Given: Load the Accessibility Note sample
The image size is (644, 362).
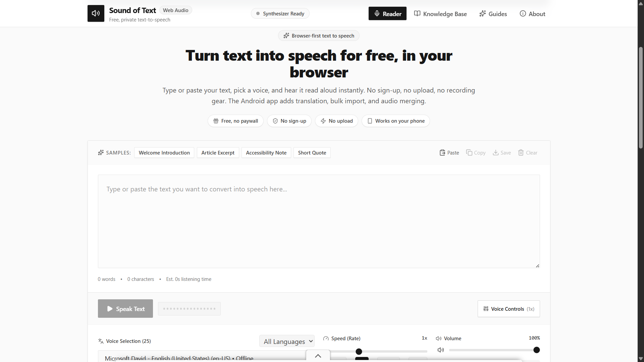Looking at the screenshot, I should [266, 153].
